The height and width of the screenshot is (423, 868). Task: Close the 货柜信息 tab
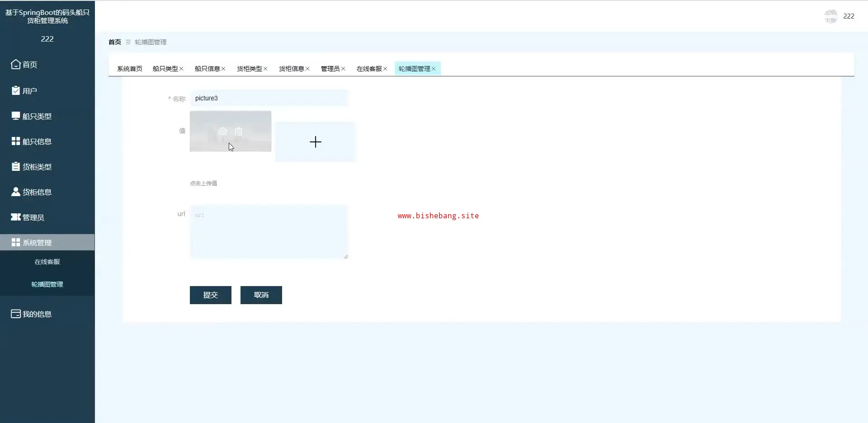307,69
